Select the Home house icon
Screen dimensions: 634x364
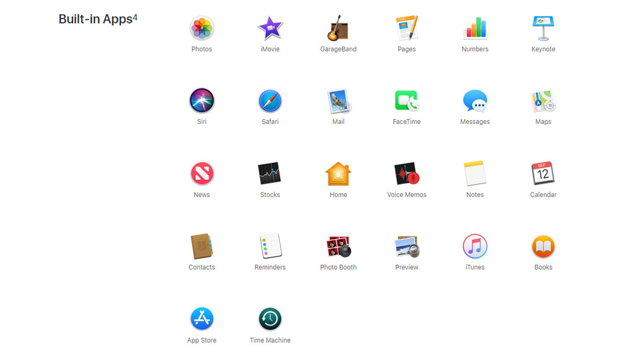(x=339, y=173)
